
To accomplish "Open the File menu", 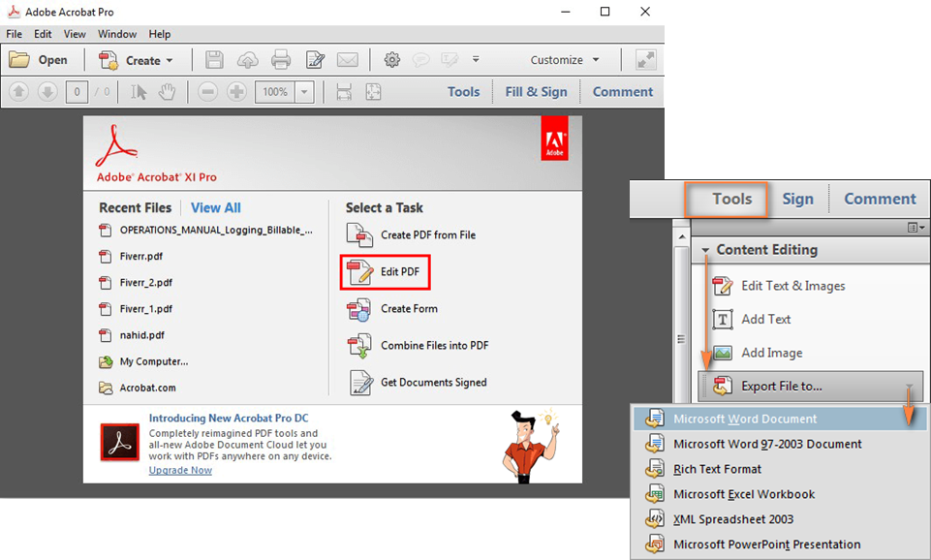I will point(14,34).
